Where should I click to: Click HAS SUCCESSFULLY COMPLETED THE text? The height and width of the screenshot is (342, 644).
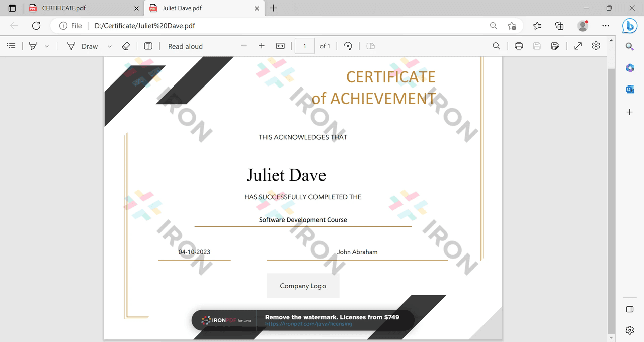(303, 197)
